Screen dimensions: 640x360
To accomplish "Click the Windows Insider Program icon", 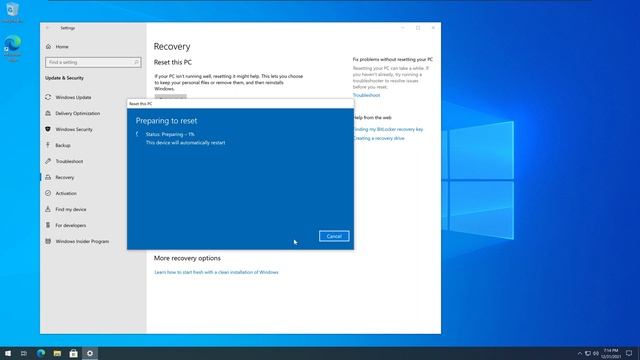I will tap(48, 241).
